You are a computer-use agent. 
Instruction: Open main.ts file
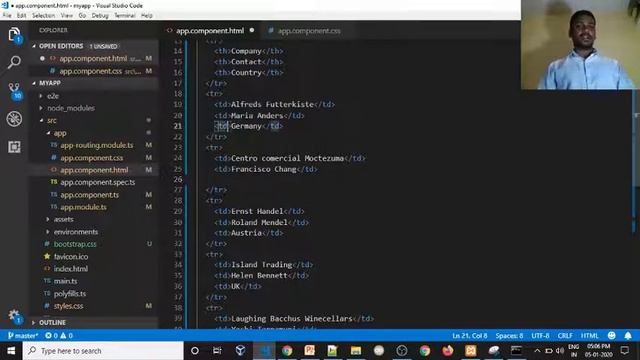65,281
